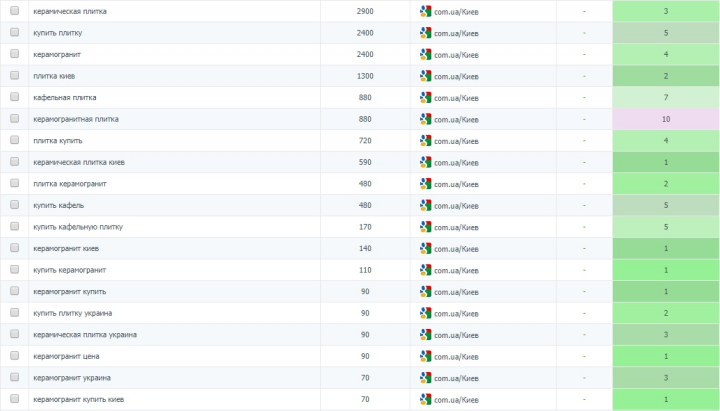Click keyword text купить плитку
720x411 pixels.
[58, 33]
